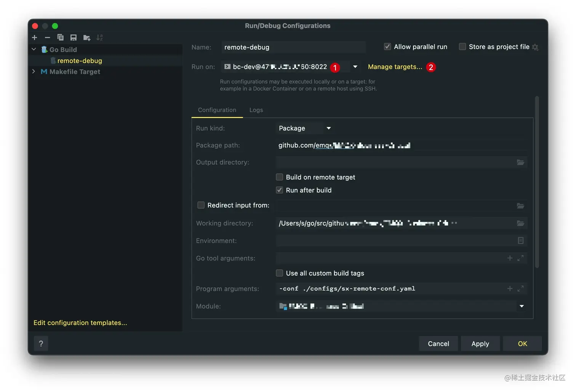Collapse the Go Build tree node
Screen dimensions: 576x392
coord(34,50)
